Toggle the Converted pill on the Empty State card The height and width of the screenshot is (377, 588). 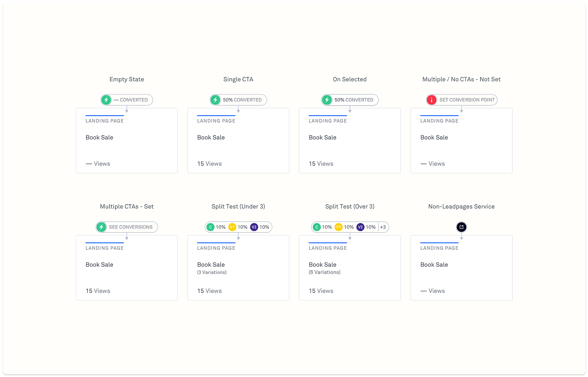click(126, 100)
